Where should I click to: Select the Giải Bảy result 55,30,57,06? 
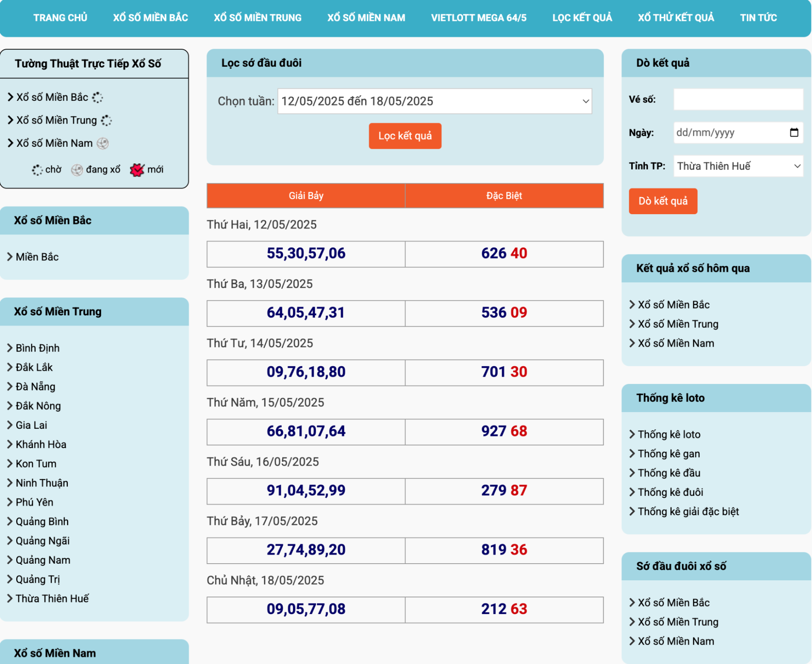point(306,254)
